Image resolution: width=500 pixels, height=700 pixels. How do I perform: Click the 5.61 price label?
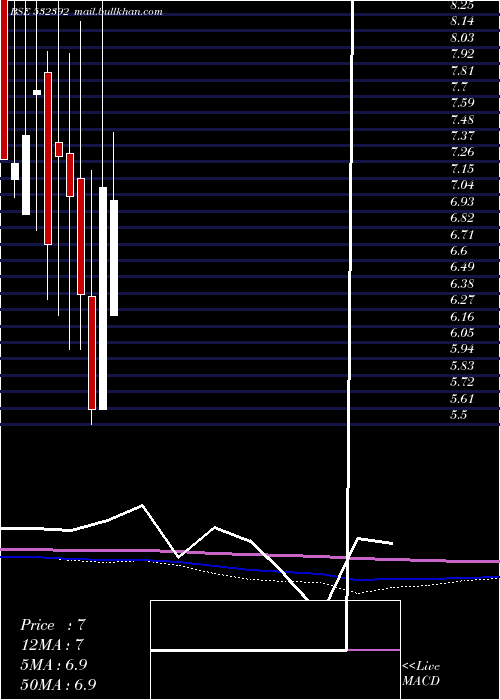462,398
